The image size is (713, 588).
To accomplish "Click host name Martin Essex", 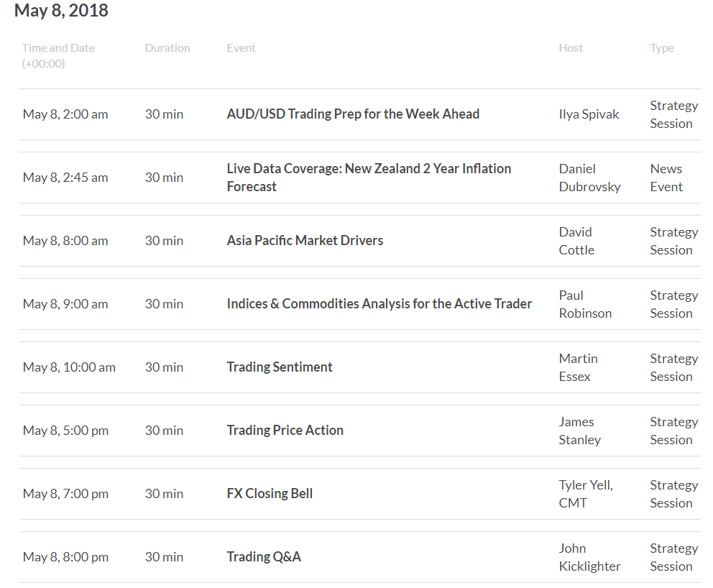I will point(578,367).
